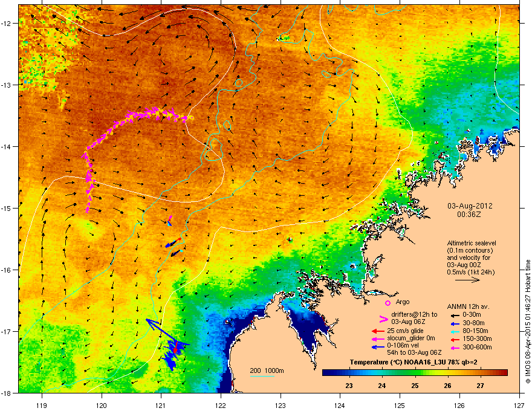
Task: Click the 0.5m/s velocity scale arrow
Action: [x=467, y=280]
